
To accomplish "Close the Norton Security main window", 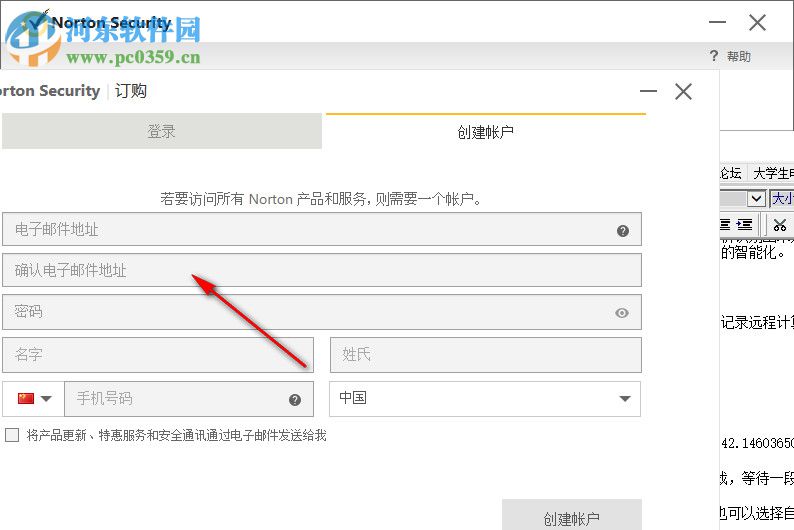I will pos(758,22).
